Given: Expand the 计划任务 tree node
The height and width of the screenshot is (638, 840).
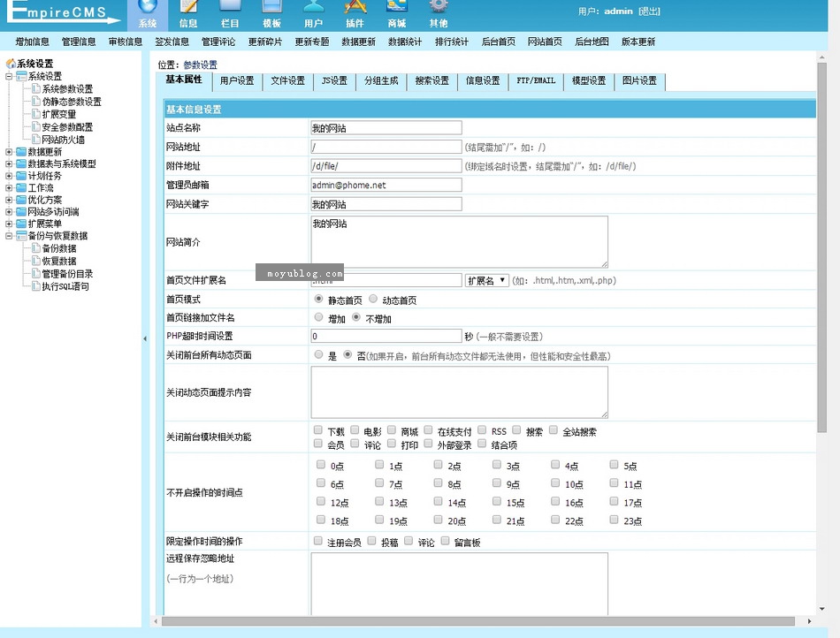Looking at the screenshot, I should tap(9, 176).
